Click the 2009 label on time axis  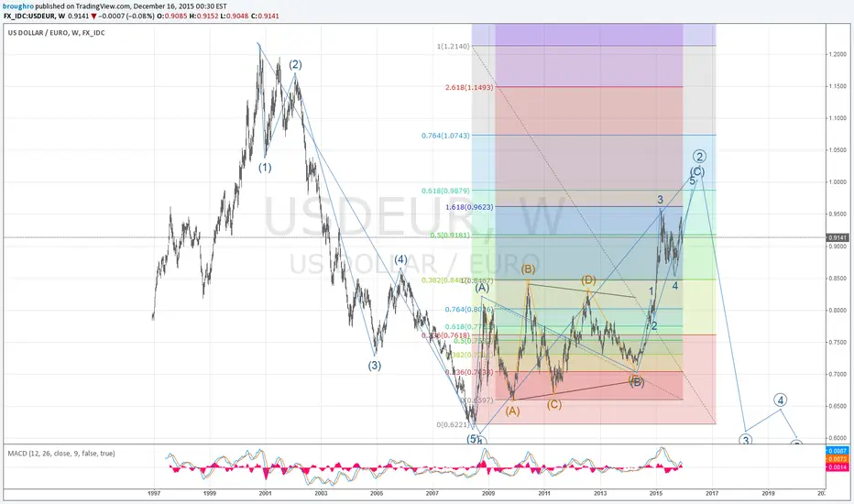(x=488, y=493)
